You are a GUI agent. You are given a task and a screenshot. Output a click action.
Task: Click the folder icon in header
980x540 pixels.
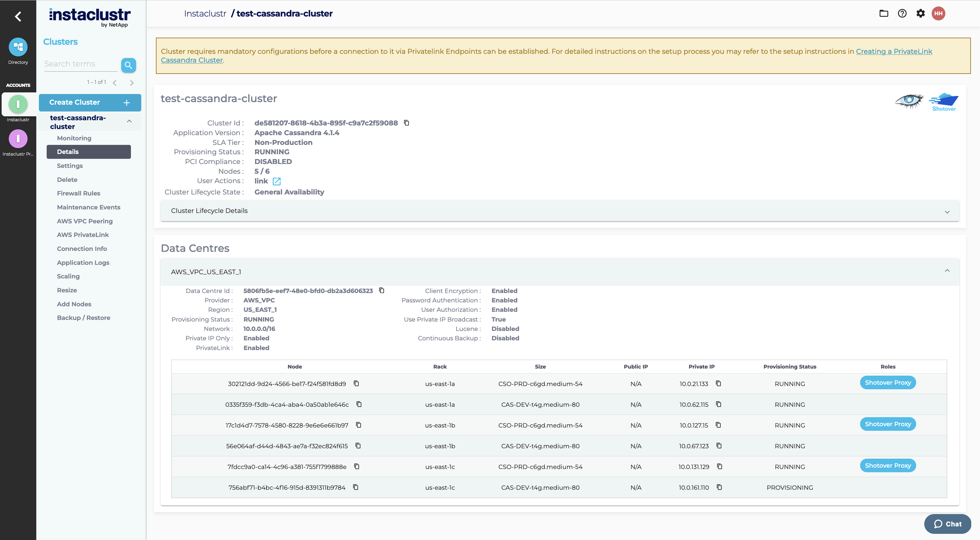[884, 14]
